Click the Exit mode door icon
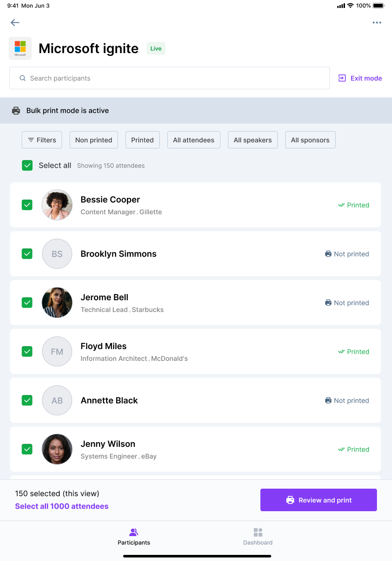The image size is (392, 561). pos(342,78)
